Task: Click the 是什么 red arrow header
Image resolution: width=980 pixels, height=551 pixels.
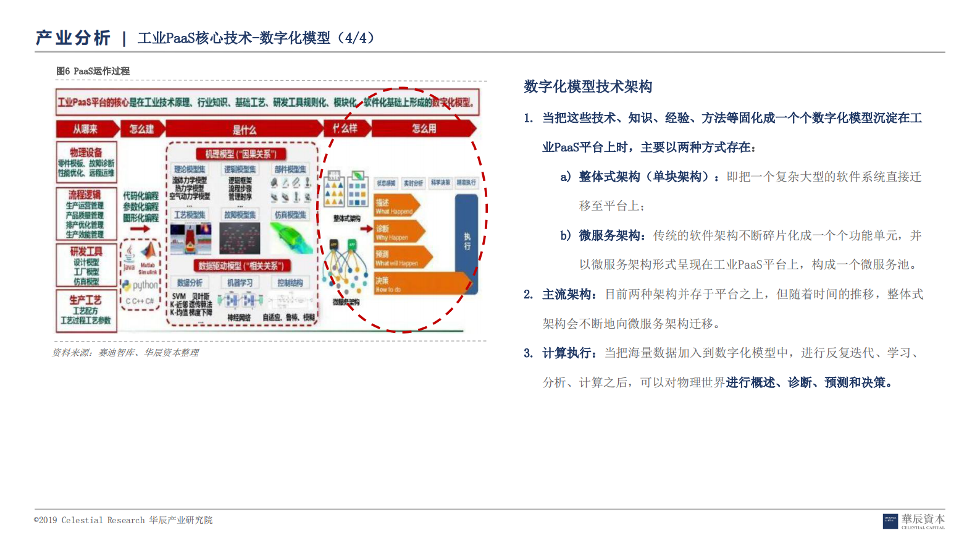Action: coord(245,129)
